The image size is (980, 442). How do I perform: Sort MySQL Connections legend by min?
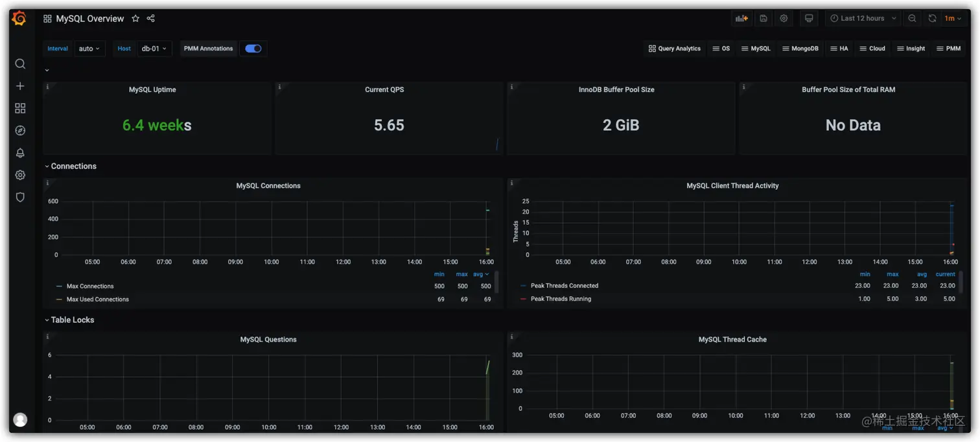tap(439, 274)
